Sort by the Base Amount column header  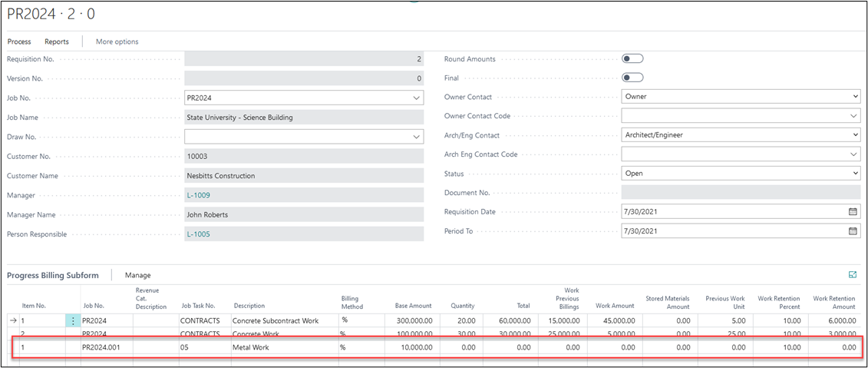[413, 305]
